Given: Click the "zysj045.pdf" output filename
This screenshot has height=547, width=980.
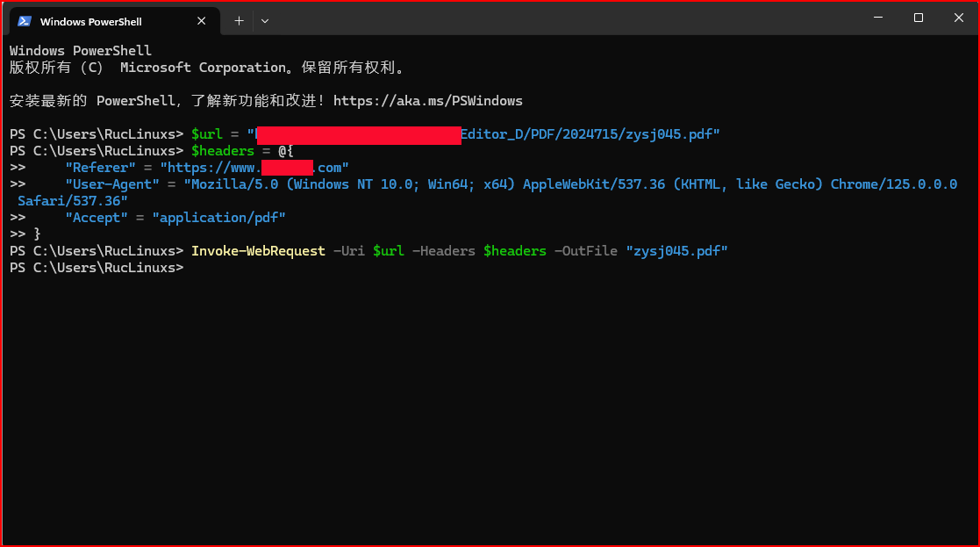Looking at the screenshot, I should coord(676,251).
